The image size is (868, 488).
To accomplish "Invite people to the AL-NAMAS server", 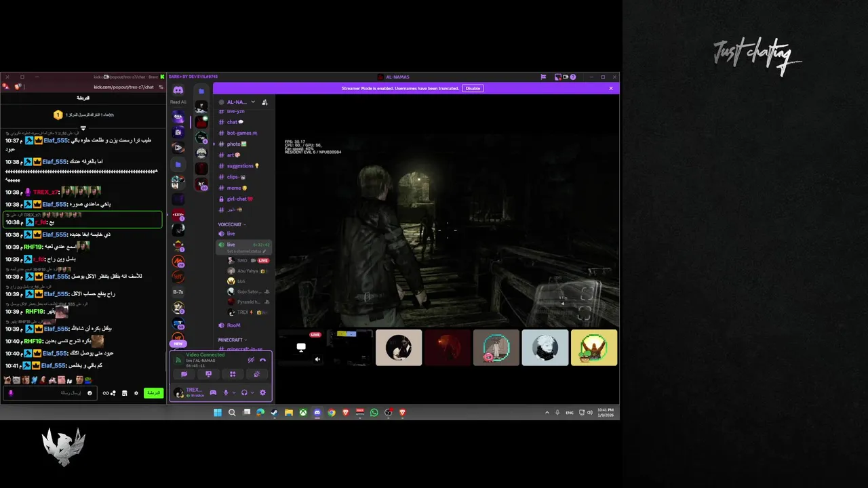I will click(x=264, y=102).
